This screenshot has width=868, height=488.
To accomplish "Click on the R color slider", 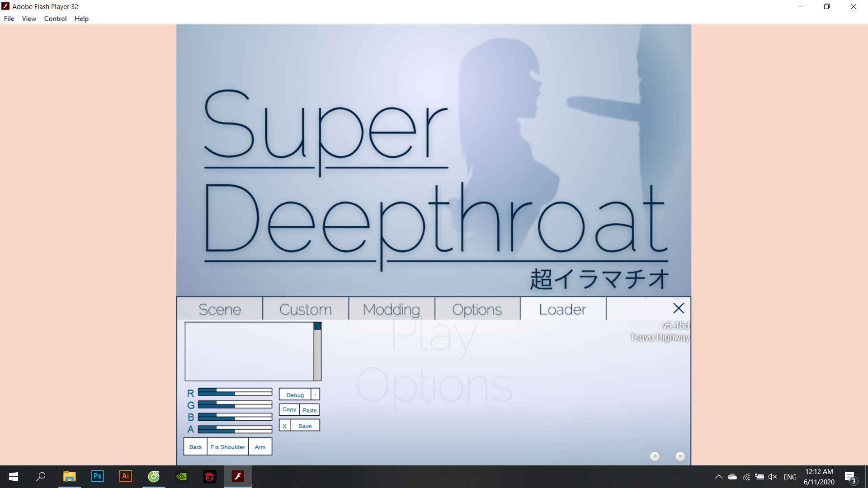I will tap(235, 392).
